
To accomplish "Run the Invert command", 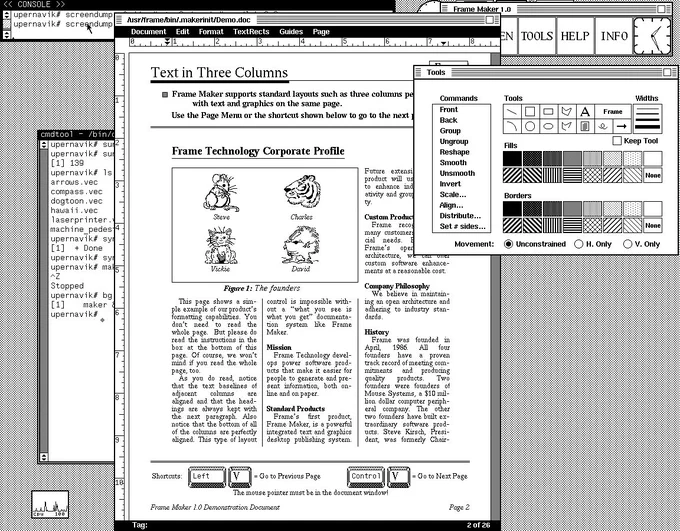I will click(x=450, y=184).
